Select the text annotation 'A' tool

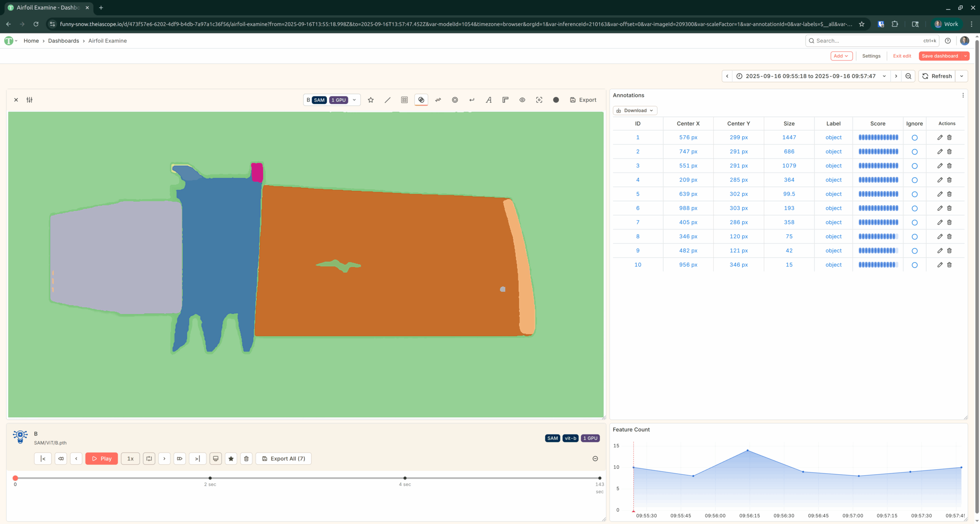(x=488, y=100)
